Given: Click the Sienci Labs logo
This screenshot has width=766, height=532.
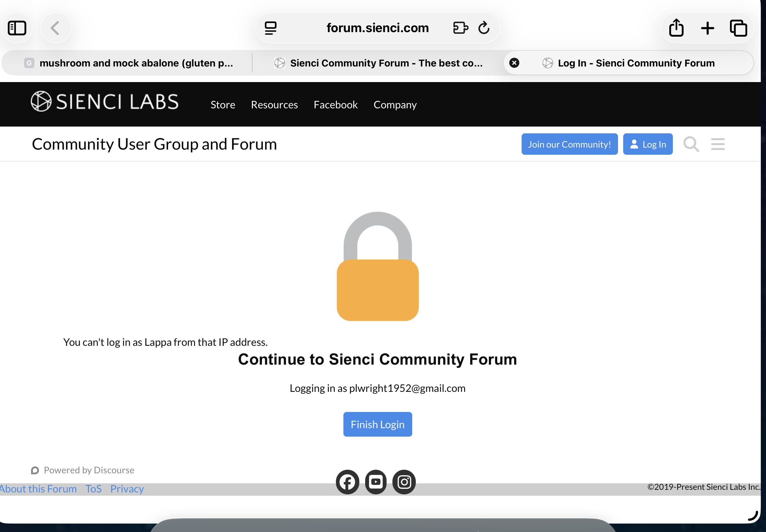Looking at the screenshot, I should point(105,101).
